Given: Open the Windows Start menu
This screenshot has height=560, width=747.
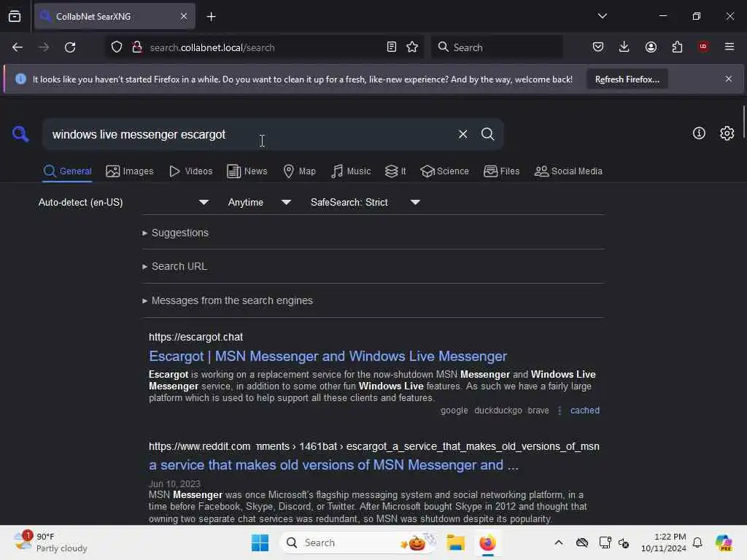Looking at the screenshot, I should click(260, 542).
